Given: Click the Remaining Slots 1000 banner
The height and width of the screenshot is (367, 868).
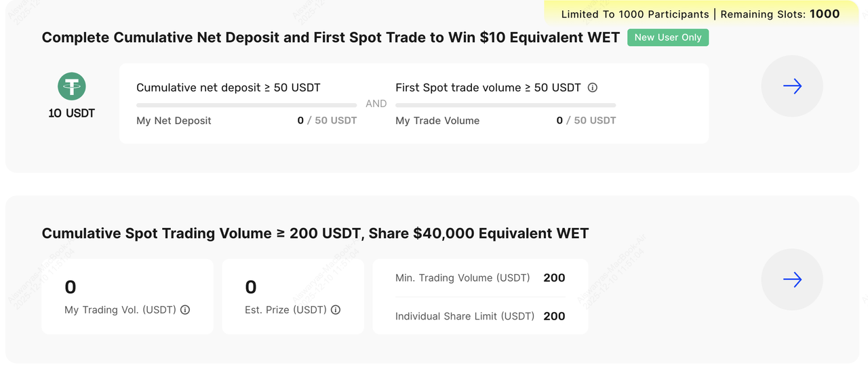Looking at the screenshot, I should point(701,14).
